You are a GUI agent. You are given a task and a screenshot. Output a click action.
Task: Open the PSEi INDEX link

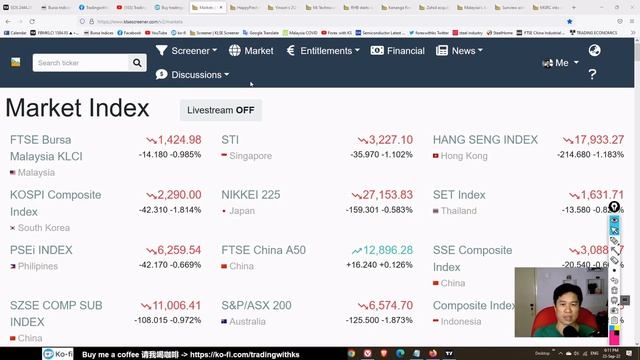point(41,250)
